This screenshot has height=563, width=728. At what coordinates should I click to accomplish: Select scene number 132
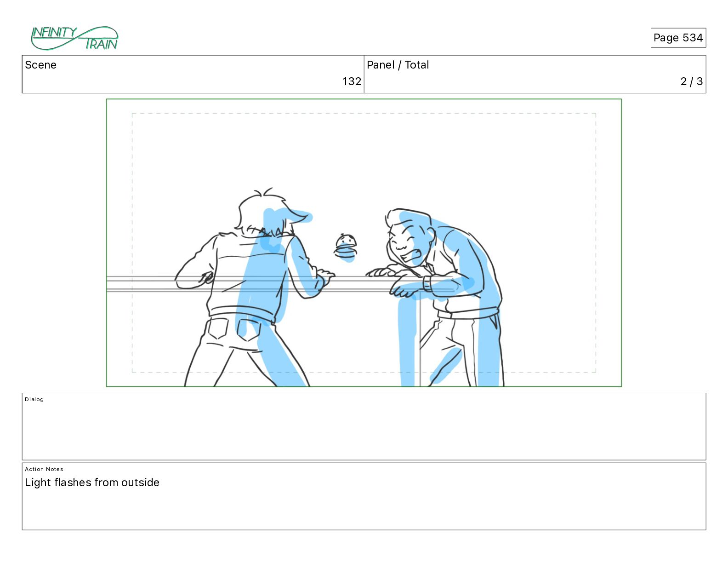coord(352,81)
